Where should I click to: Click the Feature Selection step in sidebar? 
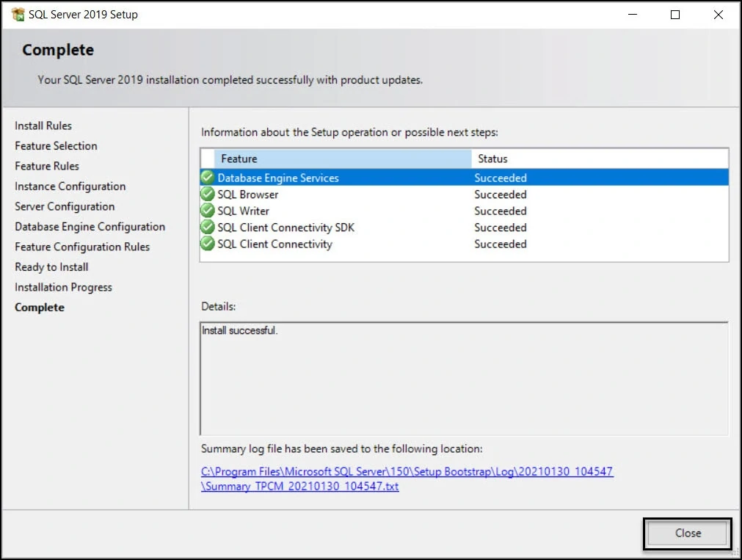56,146
